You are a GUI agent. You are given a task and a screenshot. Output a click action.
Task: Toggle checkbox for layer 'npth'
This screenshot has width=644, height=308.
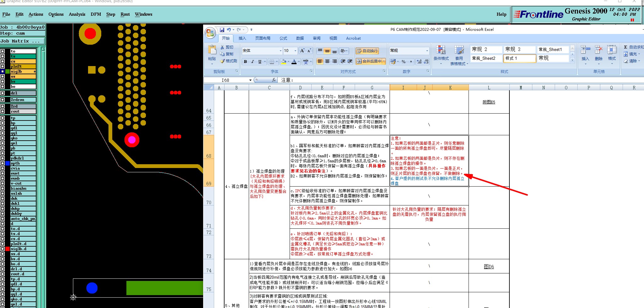click(x=3, y=163)
